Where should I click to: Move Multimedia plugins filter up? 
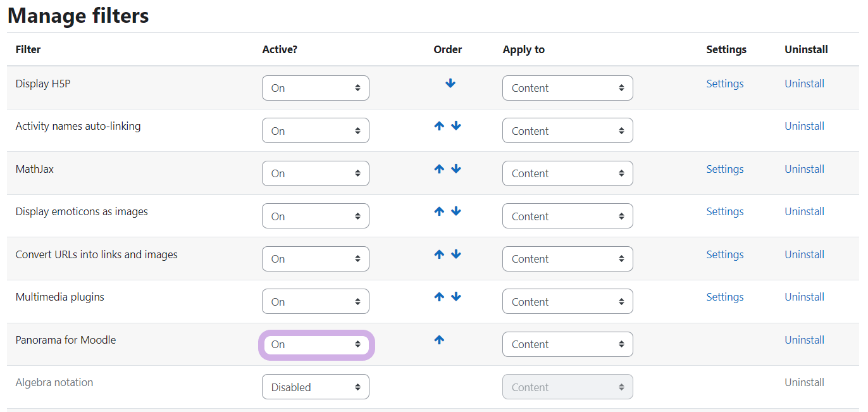coord(439,297)
